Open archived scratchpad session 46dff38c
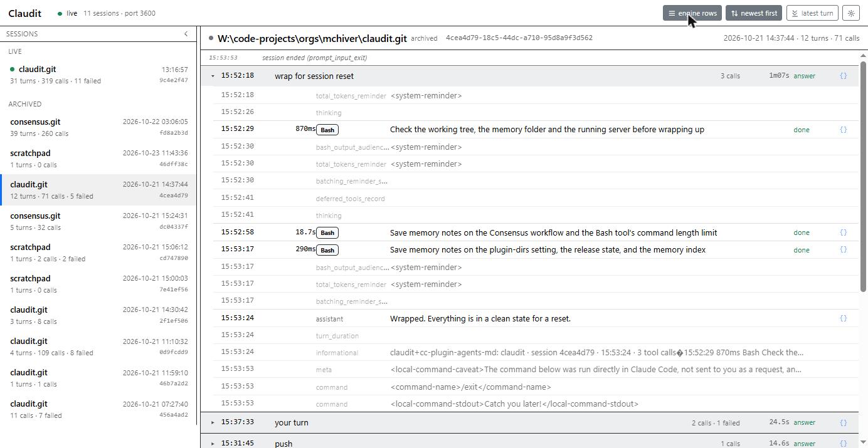The height and width of the screenshot is (448, 868). click(x=98, y=159)
